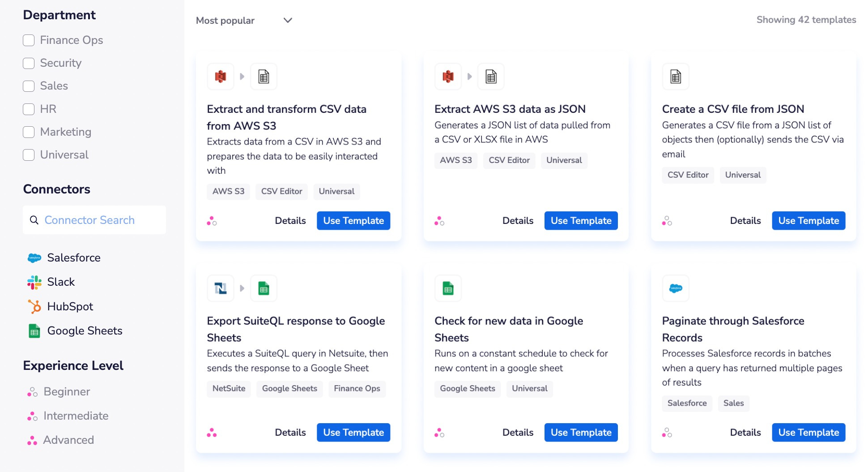Check the Finance Ops department checkbox
The image size is (868, 472).
click(x=29, y=40)
